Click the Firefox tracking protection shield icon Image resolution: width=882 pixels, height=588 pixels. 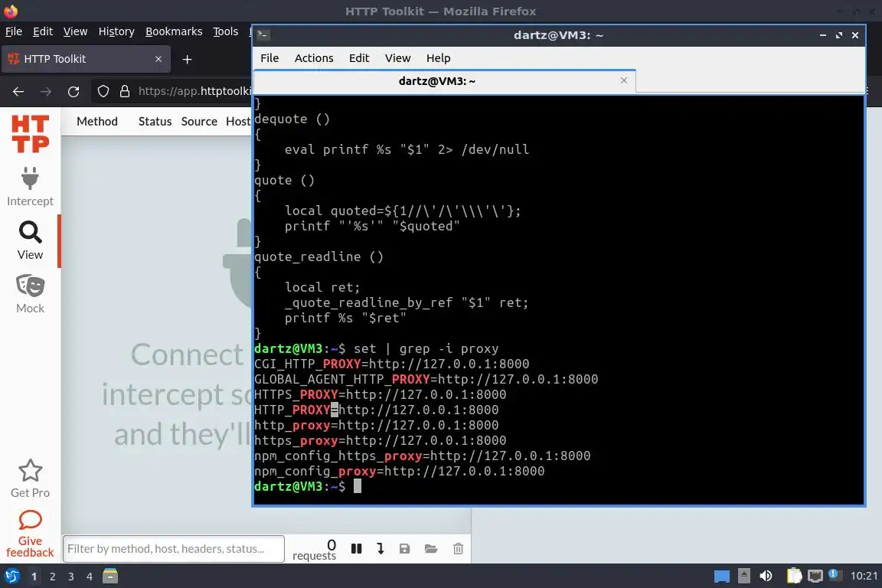pyautogui.click(x=103, y=92)
